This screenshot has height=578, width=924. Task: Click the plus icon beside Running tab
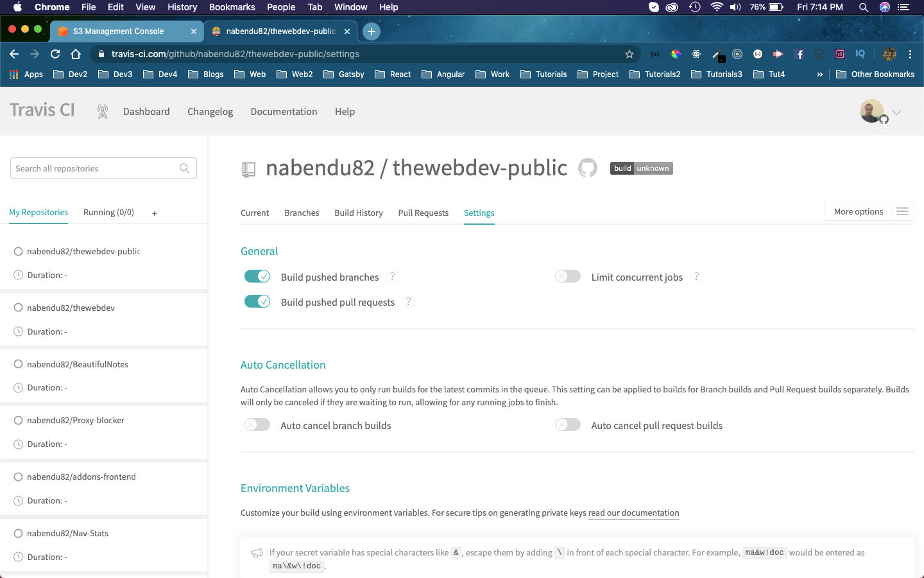pos(154,213)
